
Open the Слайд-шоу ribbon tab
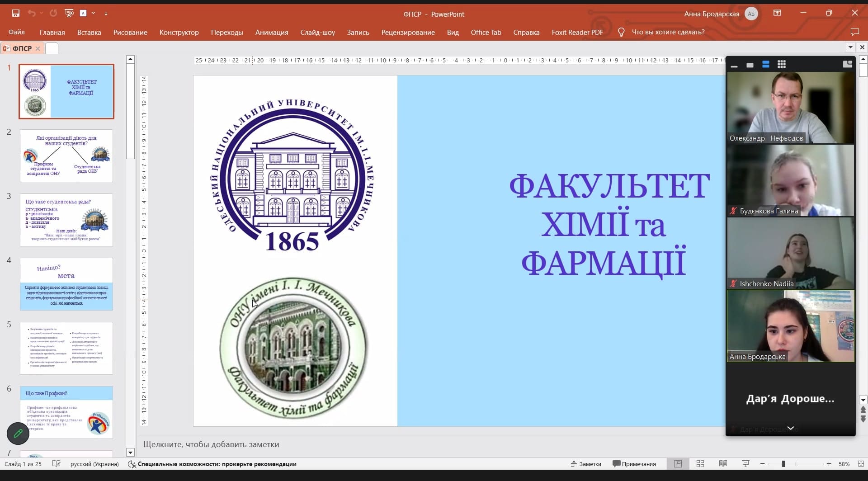point(318,32)
